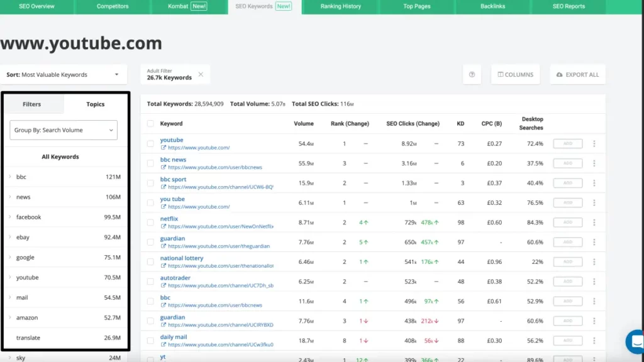
Task: Open external link icon for autotrader URL
Action: (164, 285)
